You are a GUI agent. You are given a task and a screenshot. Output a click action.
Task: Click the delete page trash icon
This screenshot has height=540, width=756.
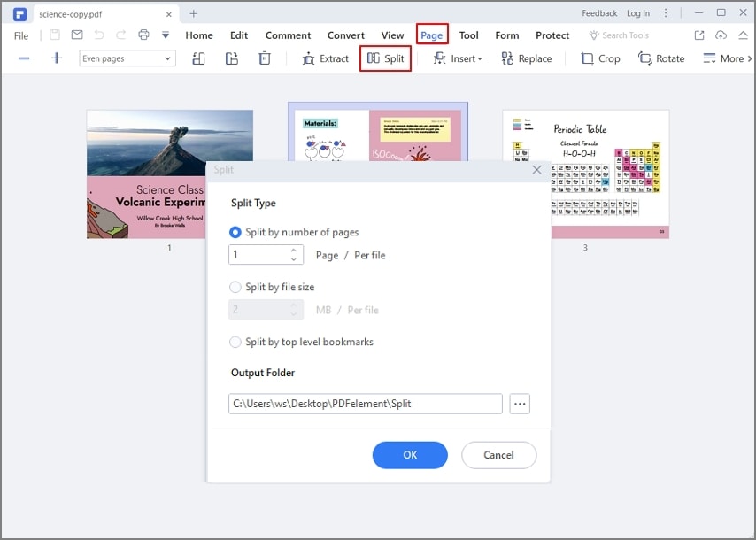(x=265, y=58)
